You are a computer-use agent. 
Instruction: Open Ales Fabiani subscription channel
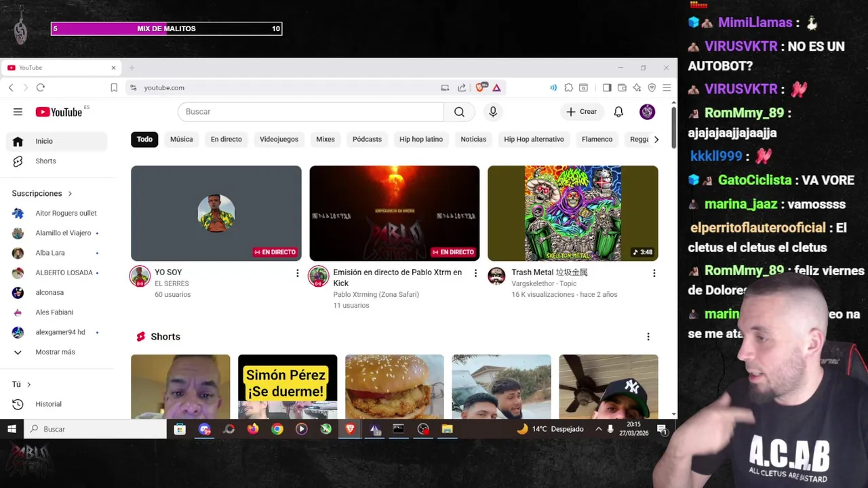pos(57,312)
